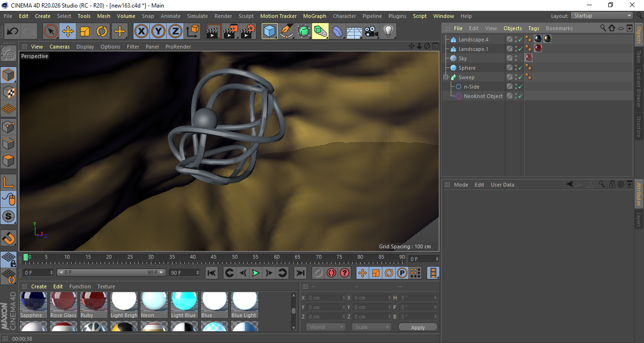Click Record Active Objects button
The width and height of the screenshot is (644, 343).
click(318, 273)
